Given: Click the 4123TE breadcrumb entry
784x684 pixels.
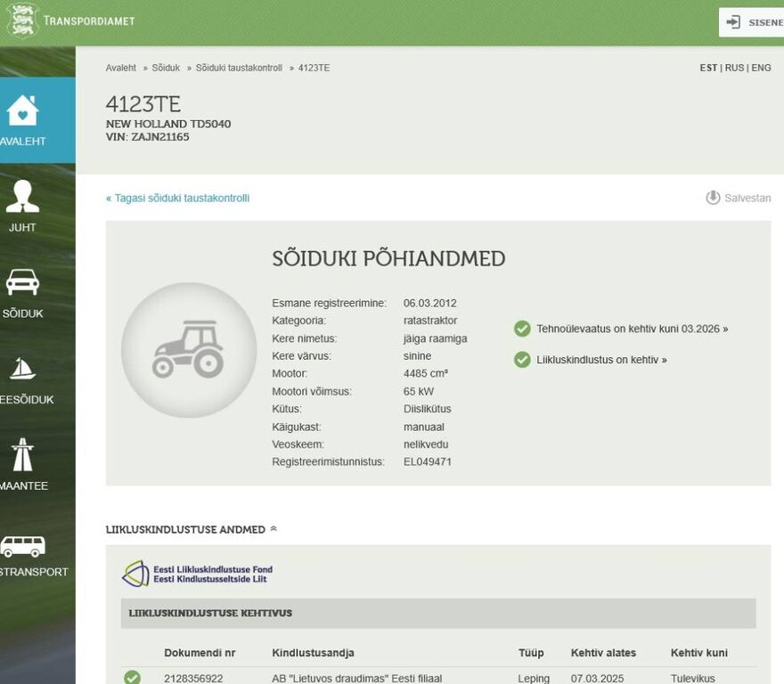Looking at the screenshot, I should (314, 68).
